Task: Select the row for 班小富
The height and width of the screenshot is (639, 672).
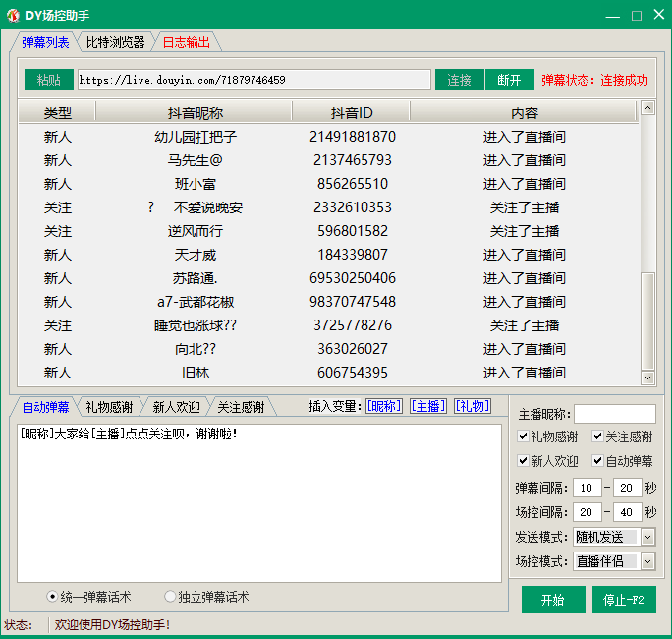Action: tap(329, 184)
